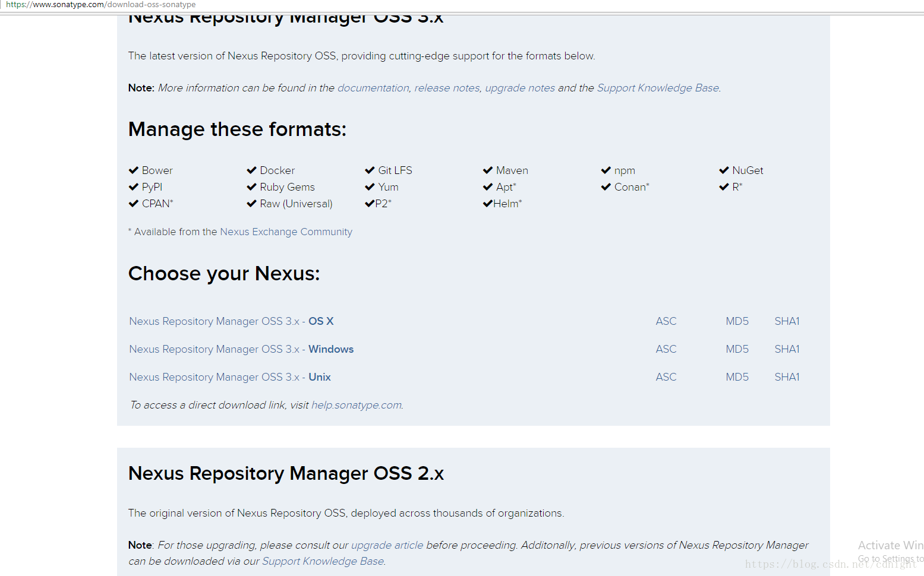Open the documentation link

coord(373,88)
